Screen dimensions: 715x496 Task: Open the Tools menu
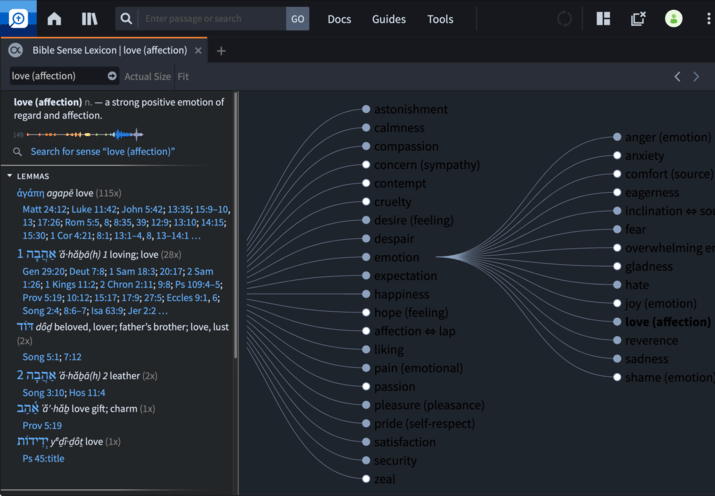[x=440, y=19]
